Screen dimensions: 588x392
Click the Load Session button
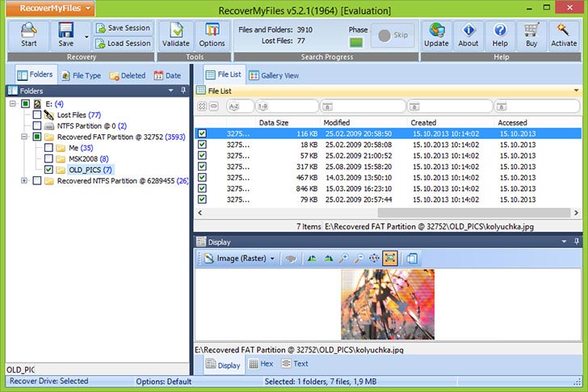click(123, 44)
